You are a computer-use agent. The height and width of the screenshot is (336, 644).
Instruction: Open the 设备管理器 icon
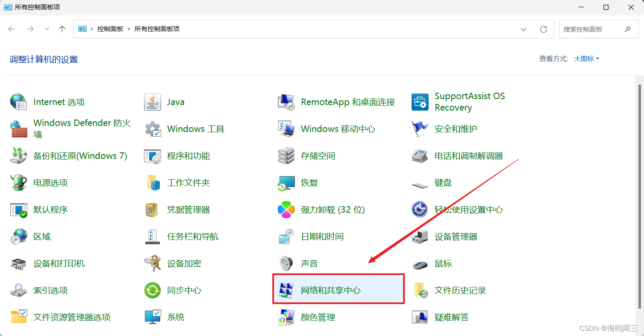click(x=420, y=237)
